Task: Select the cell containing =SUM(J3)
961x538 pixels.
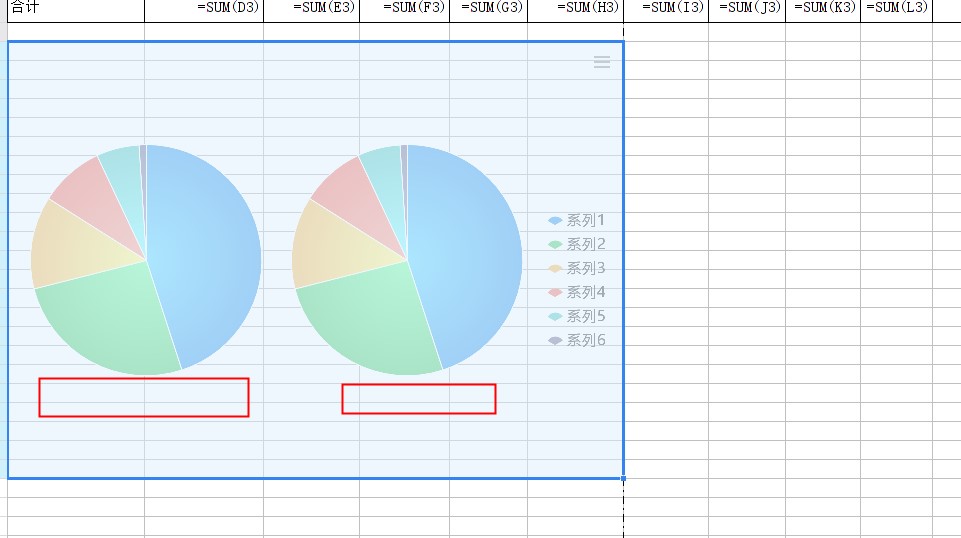Action: click(x=747, y=11)
